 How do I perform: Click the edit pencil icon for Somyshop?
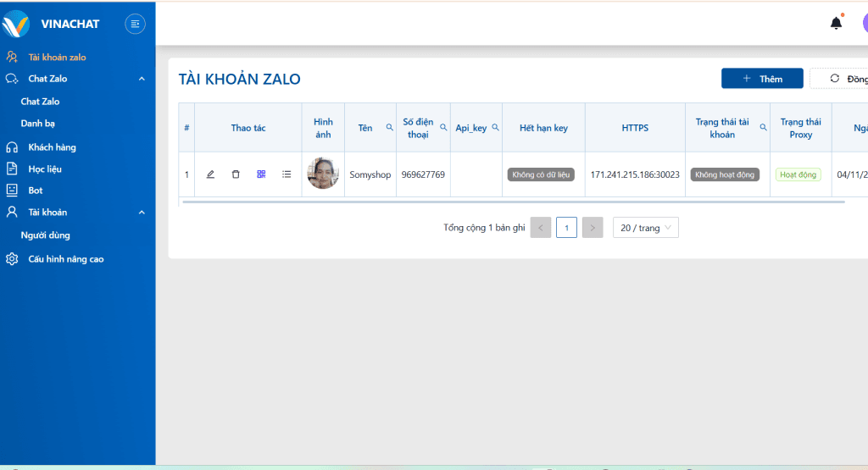click(210, 174)
